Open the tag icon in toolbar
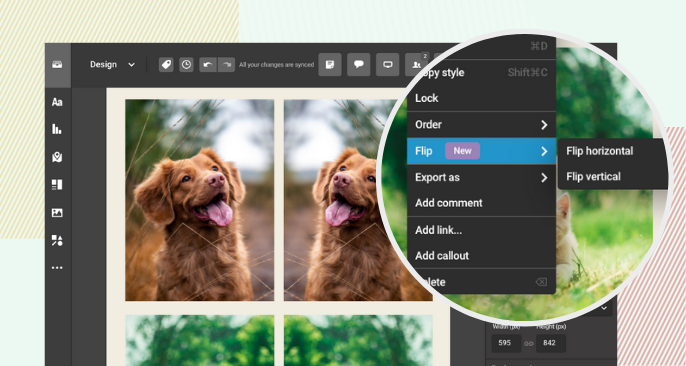The width and height of the screenshot is (686, 366). click(x=166, y=65)
